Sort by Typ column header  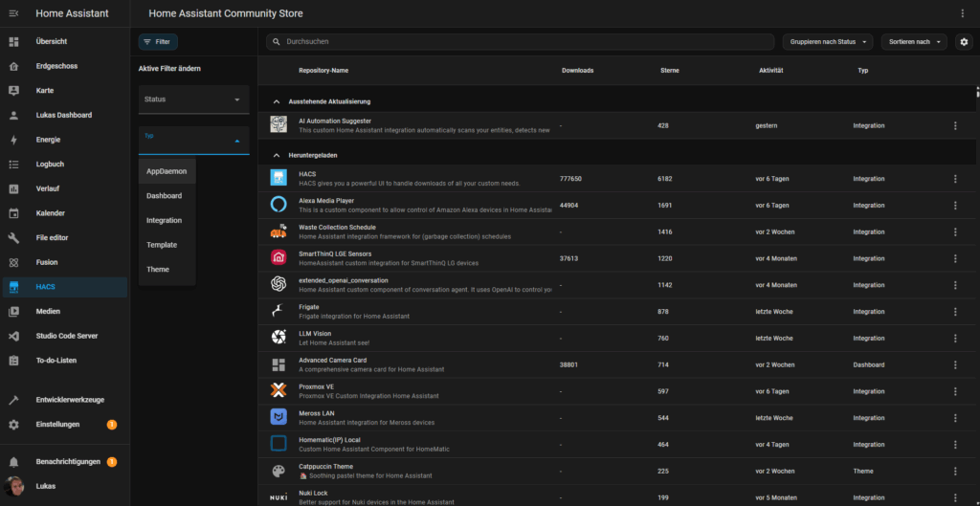click(x=862, y=71)
